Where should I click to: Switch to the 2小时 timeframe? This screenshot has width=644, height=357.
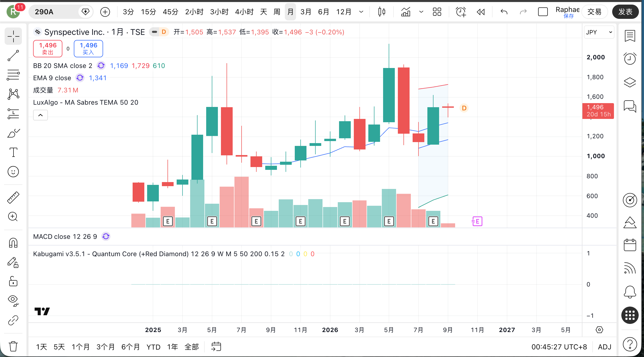tap(194, 12)
